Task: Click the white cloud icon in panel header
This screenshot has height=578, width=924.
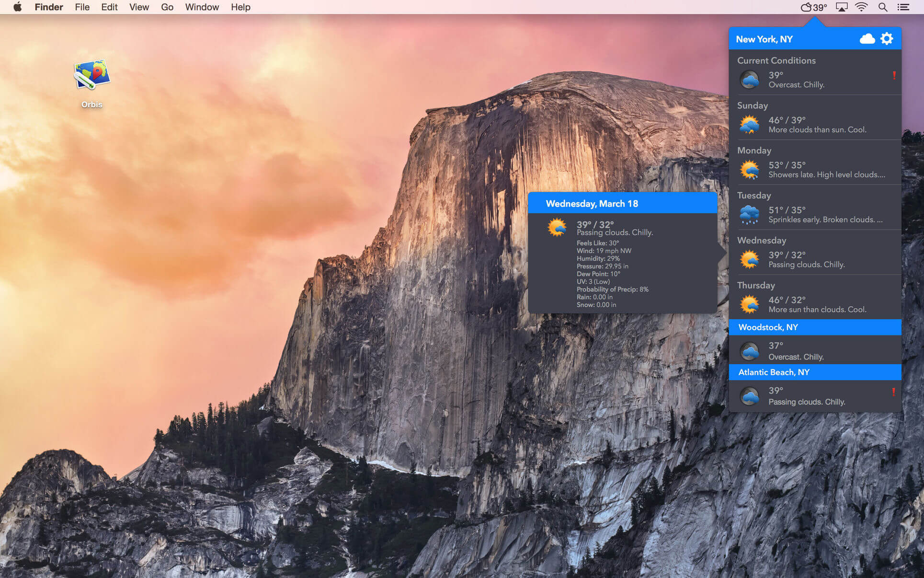Action: [x=867, y=39]
